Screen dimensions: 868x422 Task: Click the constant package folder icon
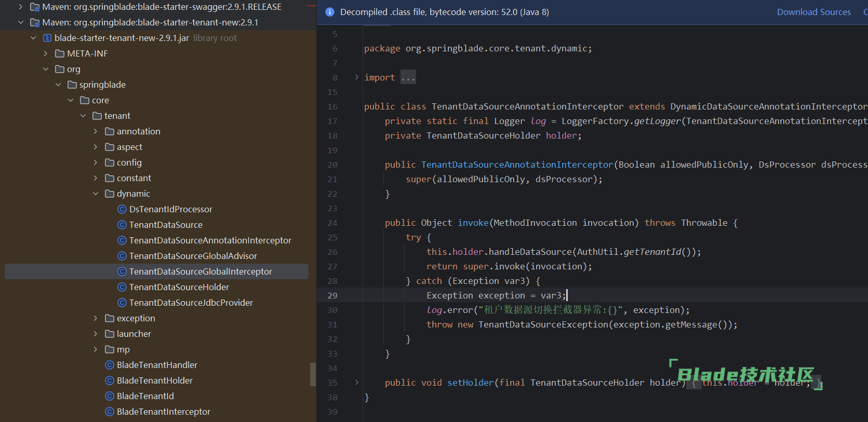110,178
